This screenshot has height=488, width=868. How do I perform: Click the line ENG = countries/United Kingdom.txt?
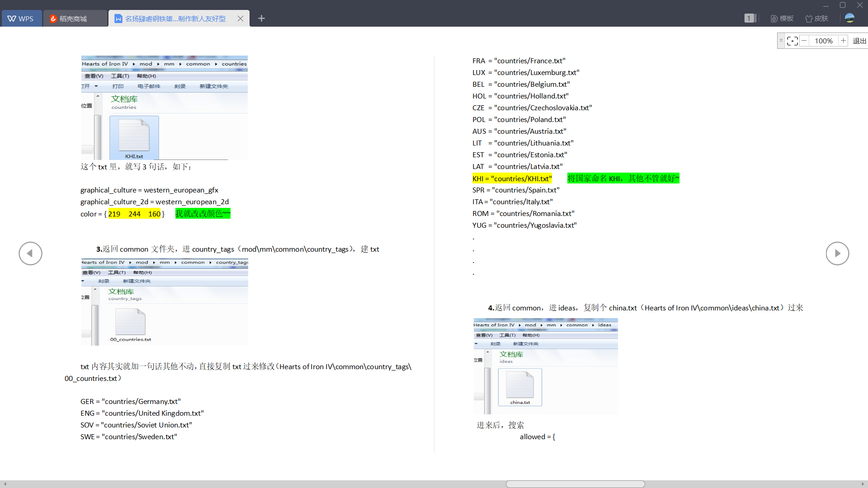pyautogui.click(x=142, y=413)
